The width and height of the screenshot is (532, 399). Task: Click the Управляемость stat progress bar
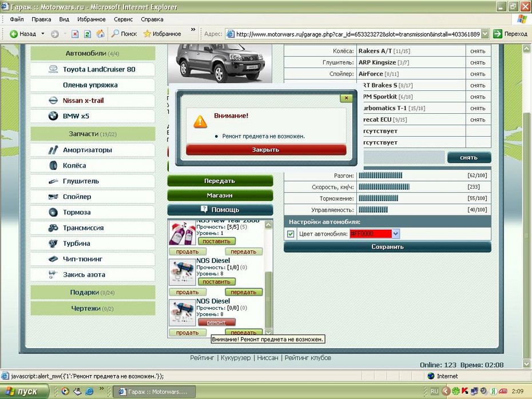pyautogui.click(x=373, y=210)
